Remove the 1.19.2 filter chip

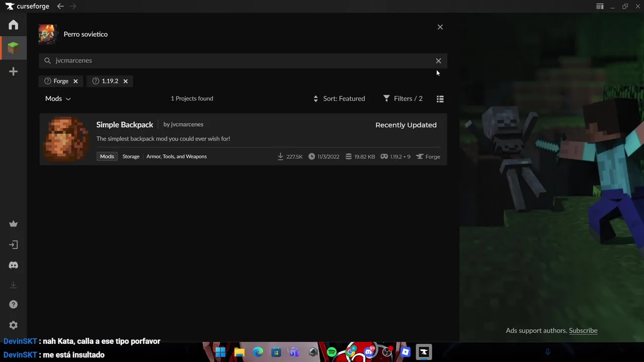(x=125, y=81)
